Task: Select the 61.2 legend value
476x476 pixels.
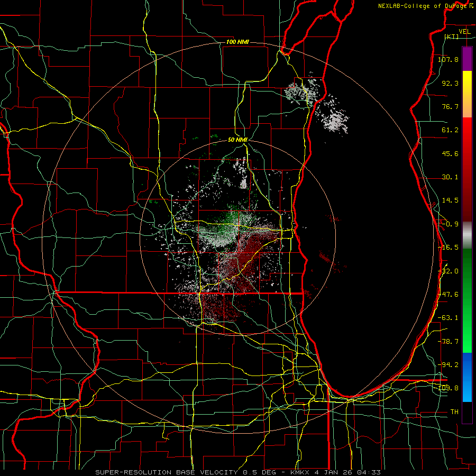Action: pos(450,130)
